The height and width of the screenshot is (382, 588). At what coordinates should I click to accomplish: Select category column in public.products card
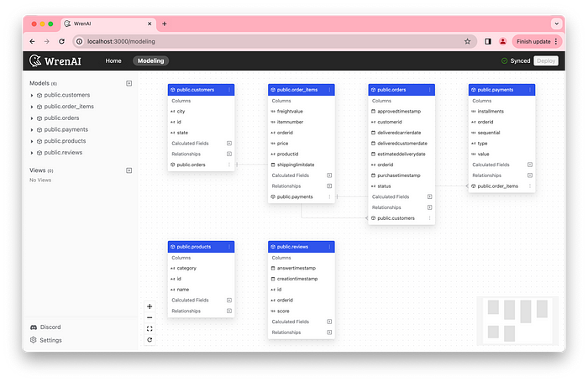click(x=201, y=269)
